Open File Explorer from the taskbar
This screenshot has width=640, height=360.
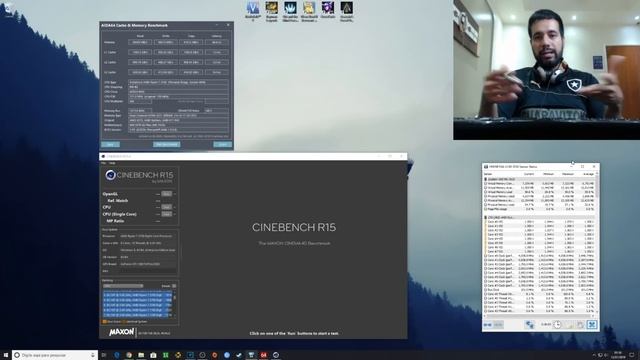141,355
